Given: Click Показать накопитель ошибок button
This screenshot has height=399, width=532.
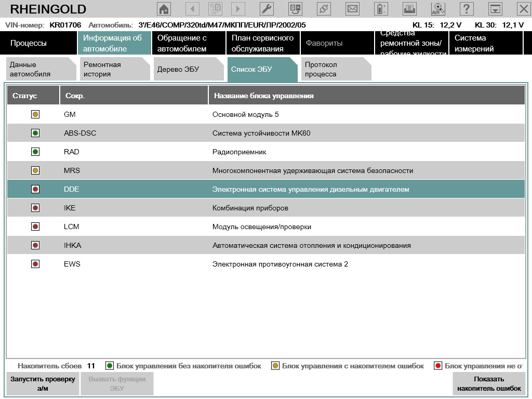Looking at the screenshot, I should (489, 384).
